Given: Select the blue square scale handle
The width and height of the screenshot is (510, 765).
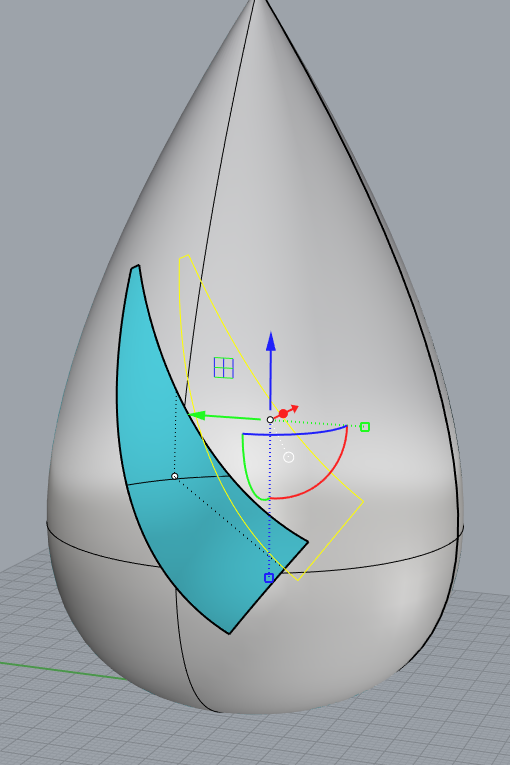Looking at the screenshot, I should point(268,578).
